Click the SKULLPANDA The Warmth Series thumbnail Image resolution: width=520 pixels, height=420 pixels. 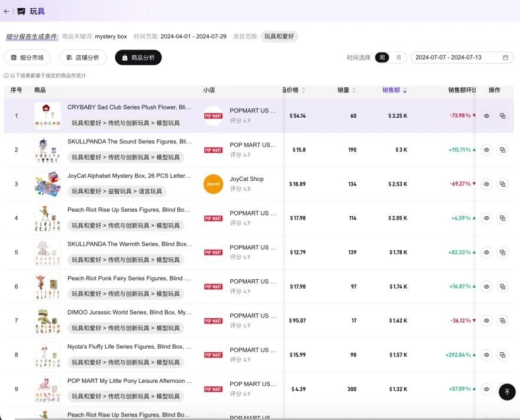point(47,252)
